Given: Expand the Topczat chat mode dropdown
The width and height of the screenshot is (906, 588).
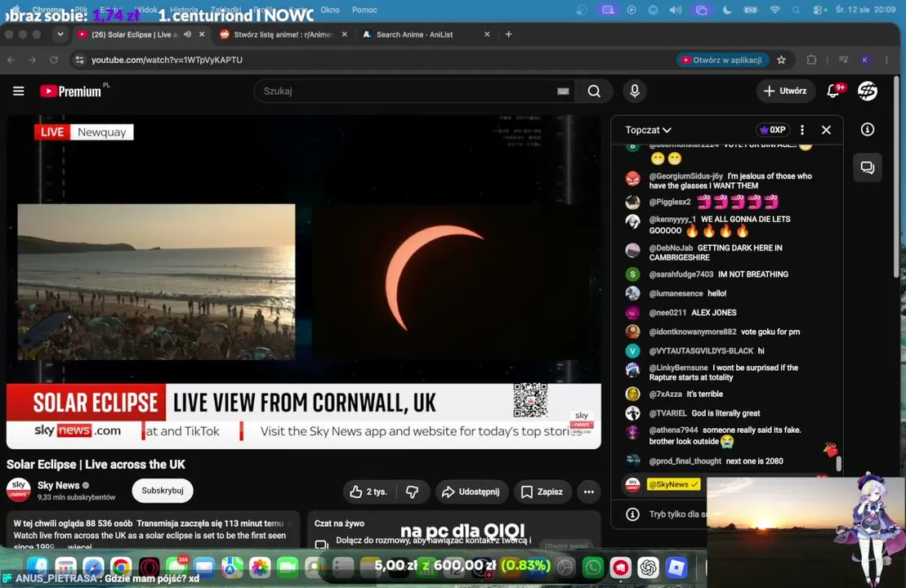Looking at the screenshot, I should [649, 130].
